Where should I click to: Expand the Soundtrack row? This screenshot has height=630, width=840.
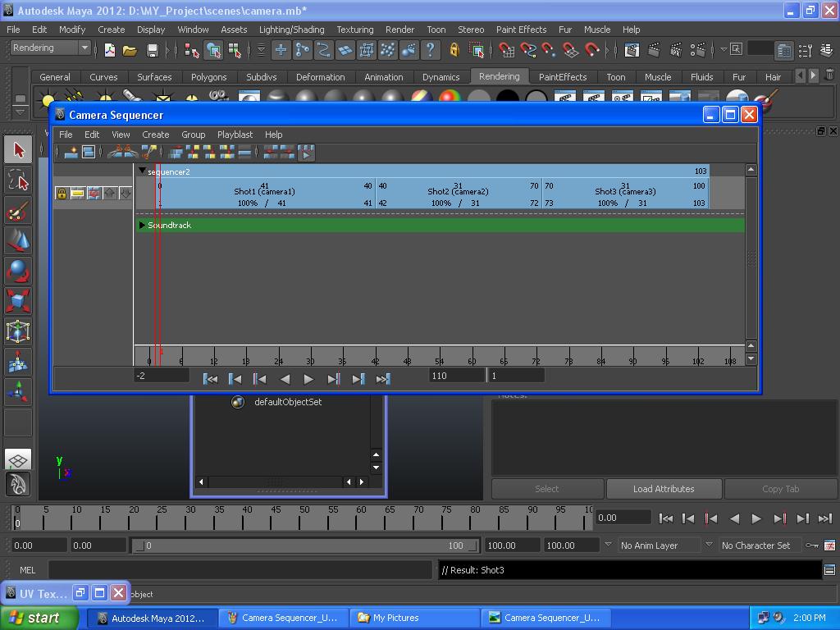[x=142, y=225]
